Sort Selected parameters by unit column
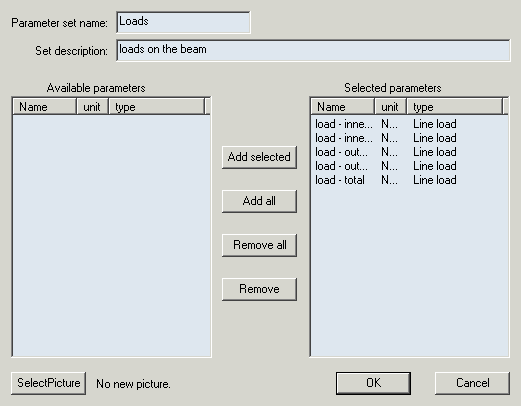This screenshot has width=521, height=406. tap(391, 107)
